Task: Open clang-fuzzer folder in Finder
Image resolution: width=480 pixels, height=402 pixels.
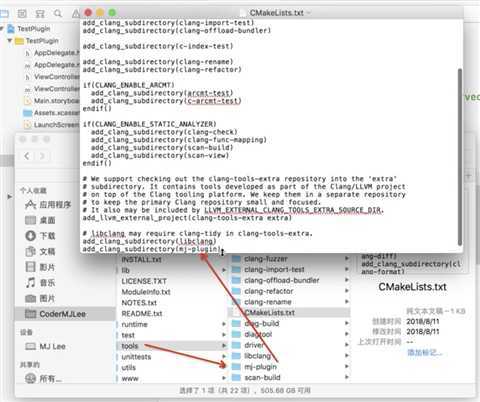Action: pos(266,259)
